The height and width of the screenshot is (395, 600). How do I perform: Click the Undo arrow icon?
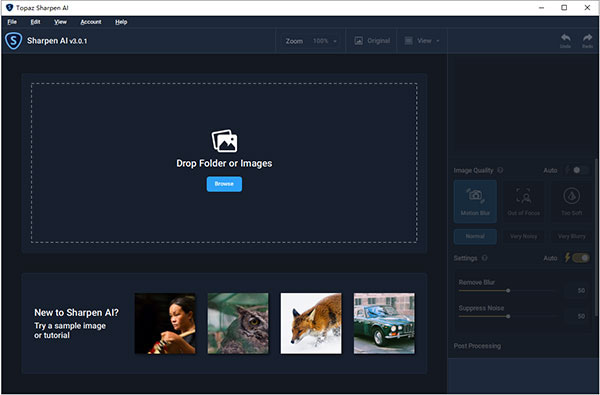coord(566,38)
